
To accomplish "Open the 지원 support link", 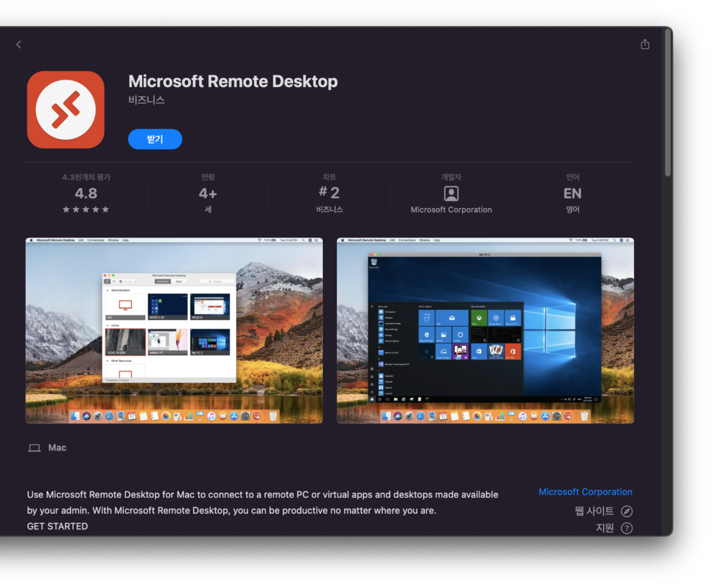I will click(x=605, y=528).
